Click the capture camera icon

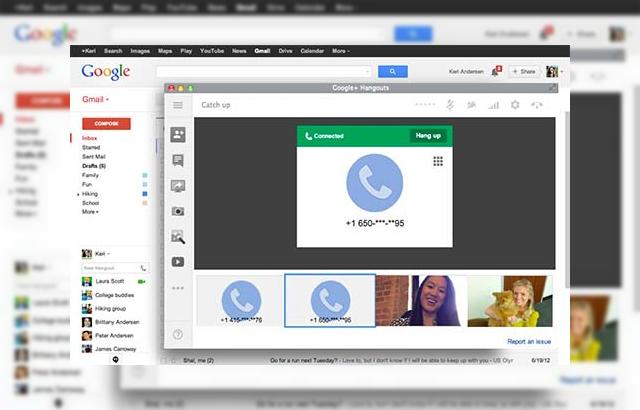click(x=178, y=211)
